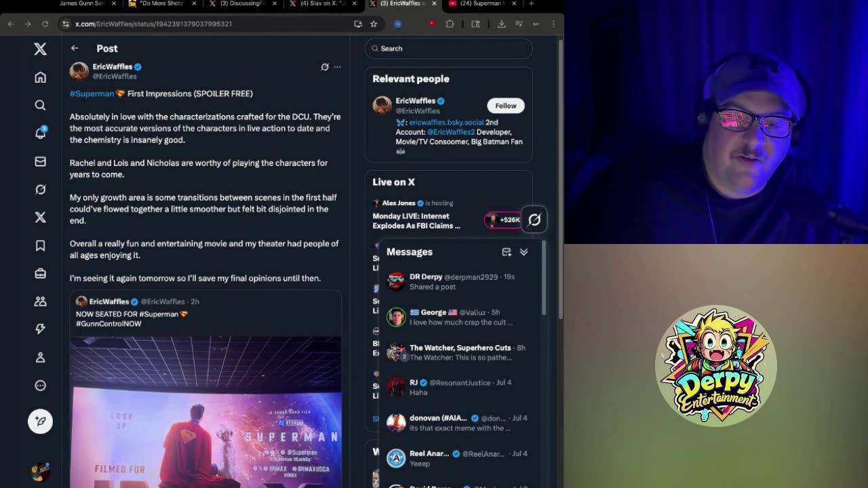
Task: Switch to Slav on X tab
Action: point(322,4)
